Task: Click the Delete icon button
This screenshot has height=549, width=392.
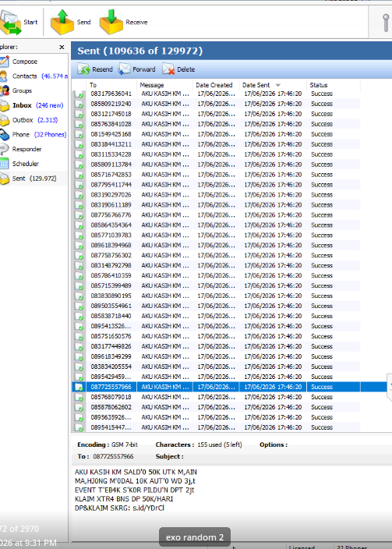Action: pos(168,69)
